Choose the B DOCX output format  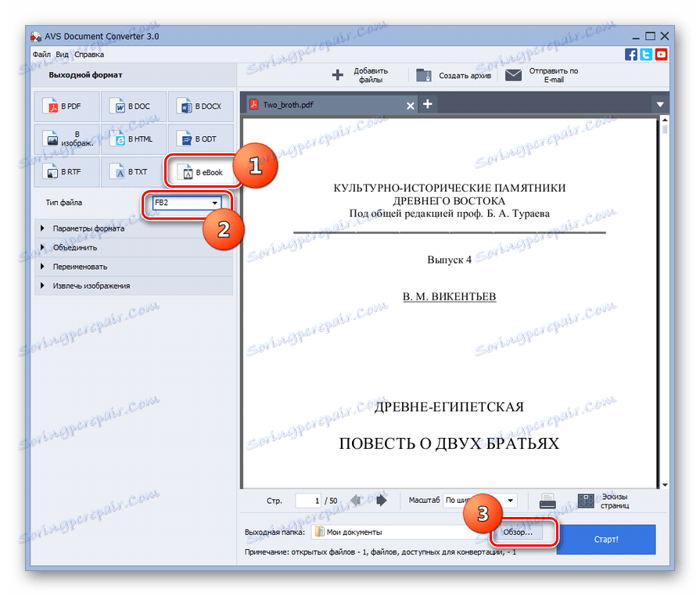pos(200,106)
